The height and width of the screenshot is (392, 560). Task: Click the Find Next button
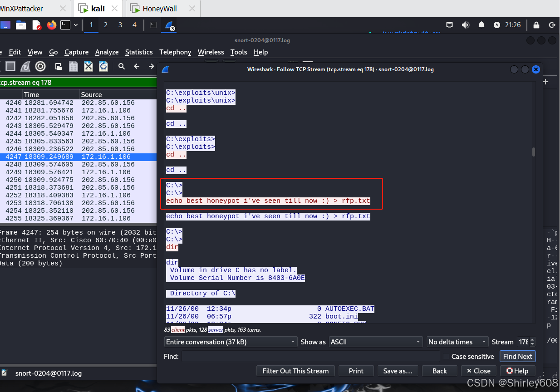517,356
